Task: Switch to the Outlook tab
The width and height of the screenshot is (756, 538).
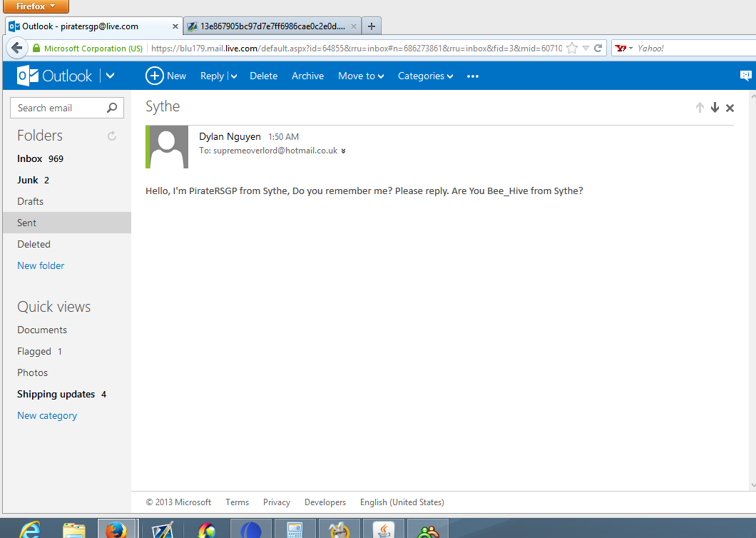Action: pyautogui.click(x=94, y=26)
